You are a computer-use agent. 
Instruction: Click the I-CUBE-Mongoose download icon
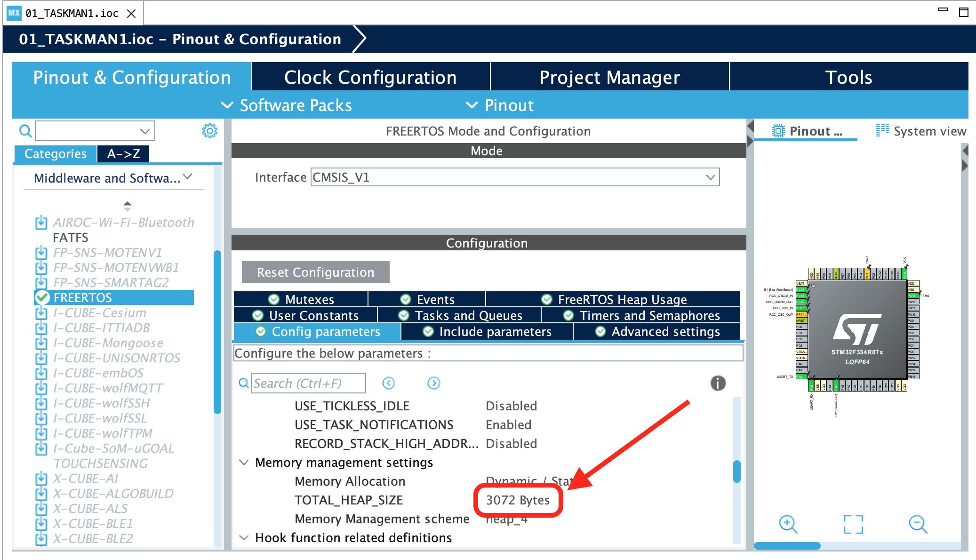pos(41,343)
